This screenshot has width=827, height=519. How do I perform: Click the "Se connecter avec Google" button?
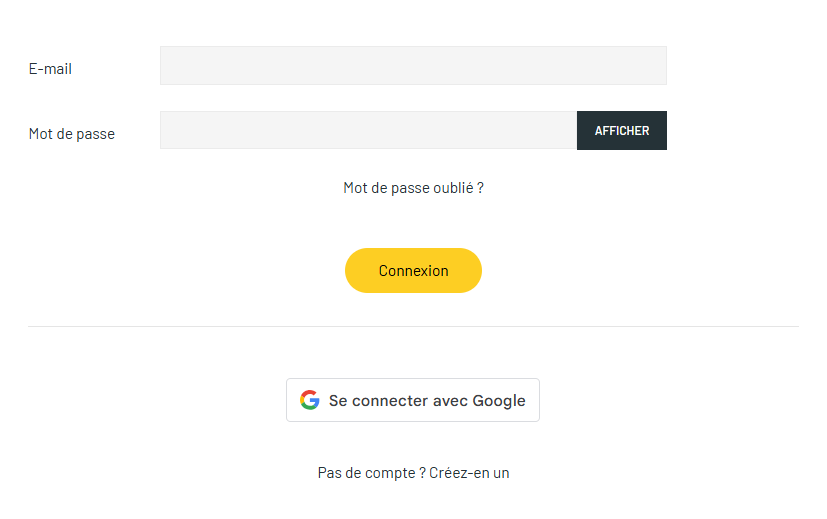pos(413,400)
